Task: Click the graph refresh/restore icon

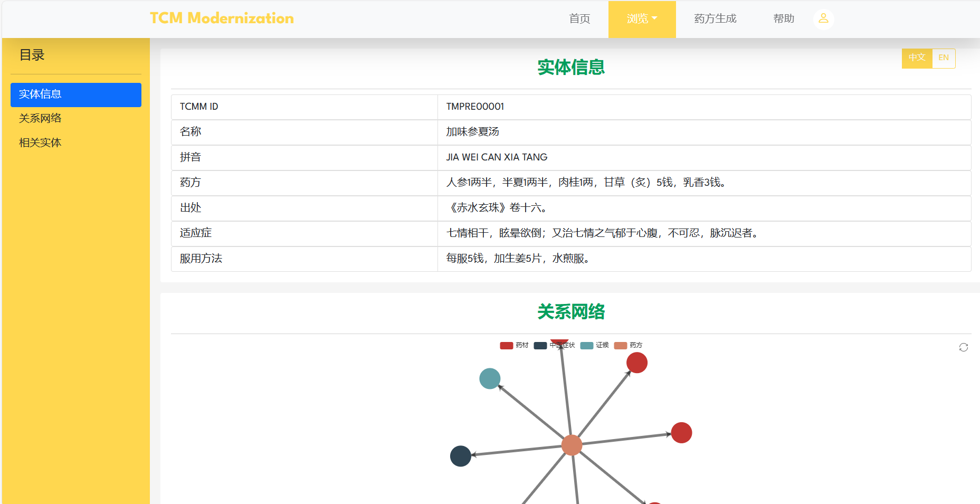Action: 963,347
